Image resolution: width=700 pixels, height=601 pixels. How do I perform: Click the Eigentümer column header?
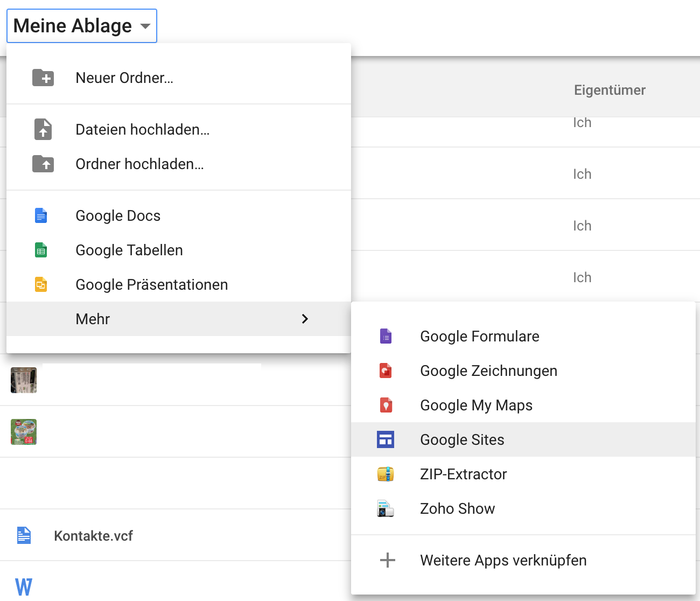coord(610,90)
